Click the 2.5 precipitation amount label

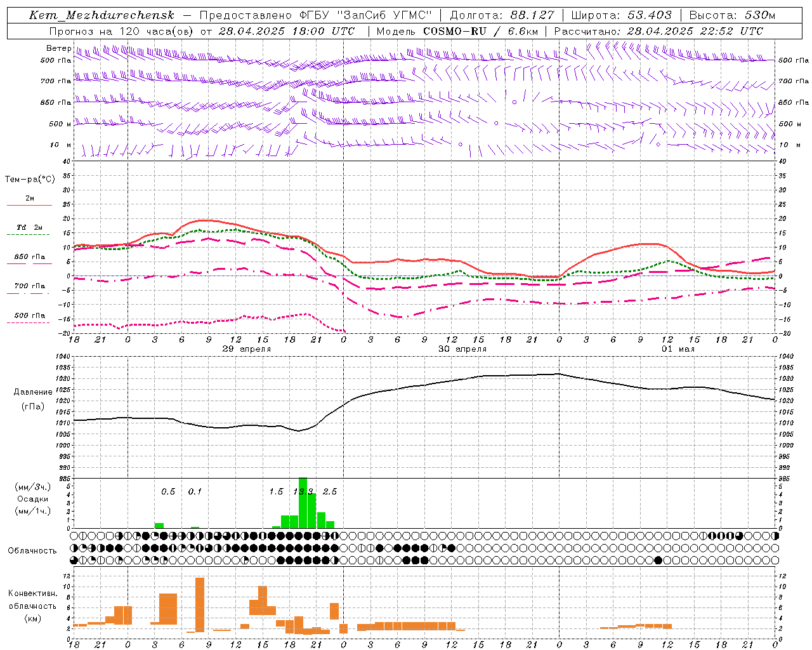coord(330,491)
